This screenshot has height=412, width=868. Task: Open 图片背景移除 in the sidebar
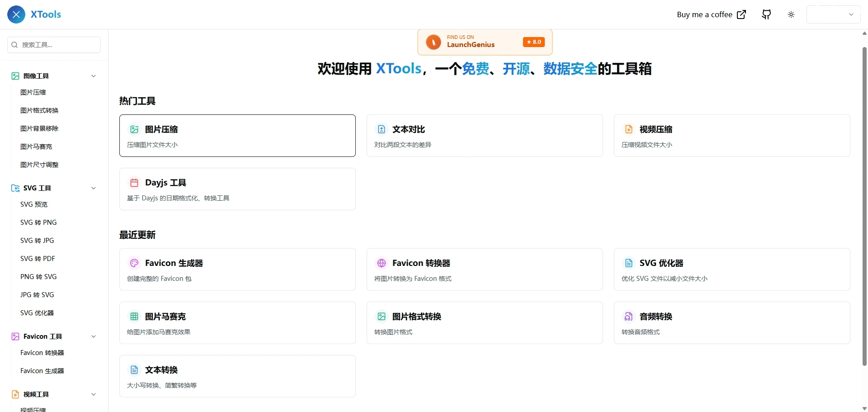pyautogui.click(x=39, y=128)
